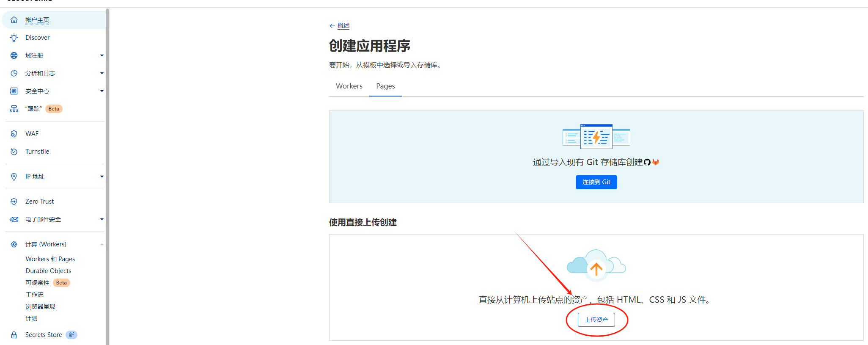This screenshot has width=868, height=345.
Task: Open Durable Objects submenu item
Action: point(48,271)
